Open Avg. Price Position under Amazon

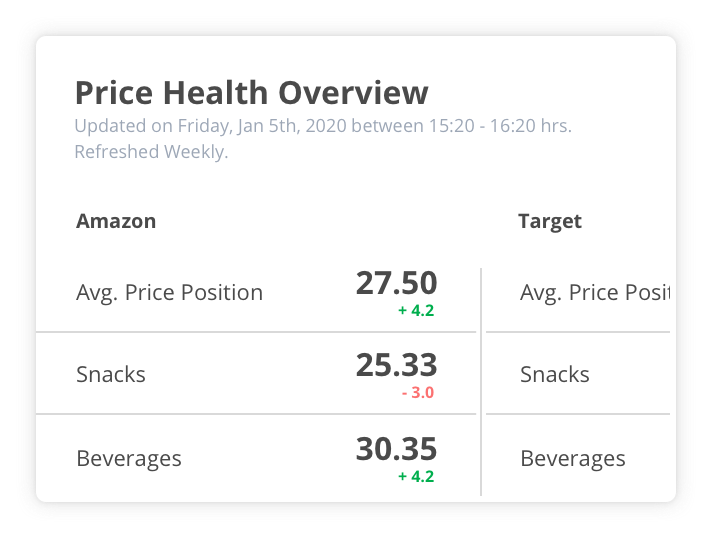(169, 293)
